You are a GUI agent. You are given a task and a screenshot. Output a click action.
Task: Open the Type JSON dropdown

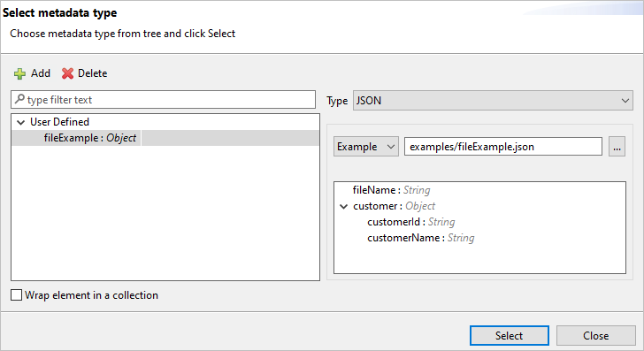click(x=493, y=101)
